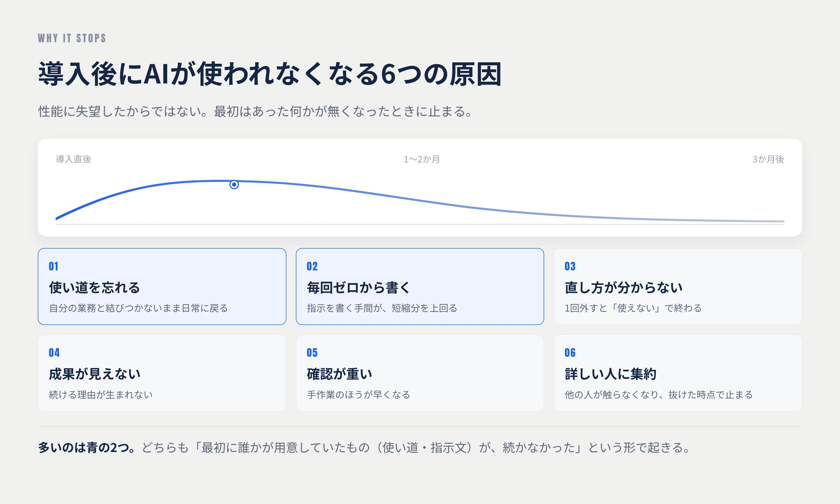Click the blue peak marker on the curve
This screenshot has height=504, width=840.
click(x=234, y=185)
